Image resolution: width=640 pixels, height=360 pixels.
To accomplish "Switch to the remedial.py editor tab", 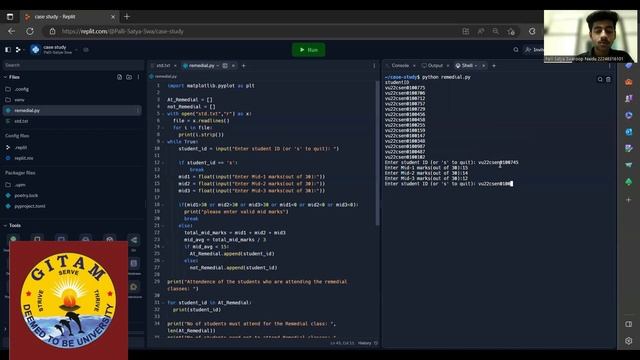I will 201,65.
